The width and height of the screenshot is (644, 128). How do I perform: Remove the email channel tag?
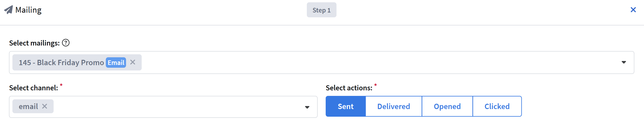[x=45, y=107]
